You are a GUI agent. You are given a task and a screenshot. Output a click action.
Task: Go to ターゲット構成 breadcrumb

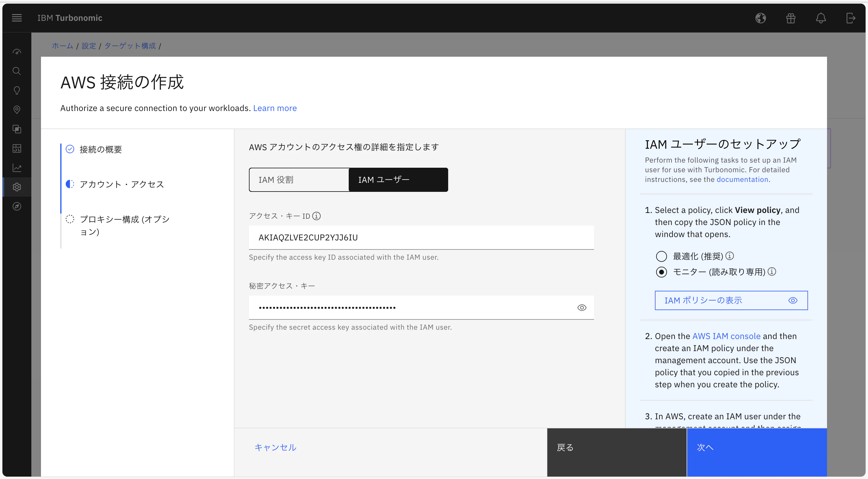click(x=130, y=46)
